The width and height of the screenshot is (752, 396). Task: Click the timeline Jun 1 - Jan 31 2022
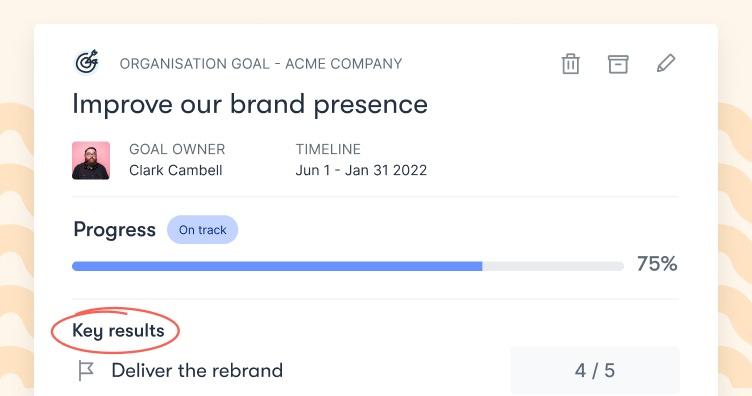[x=361, y=170]
